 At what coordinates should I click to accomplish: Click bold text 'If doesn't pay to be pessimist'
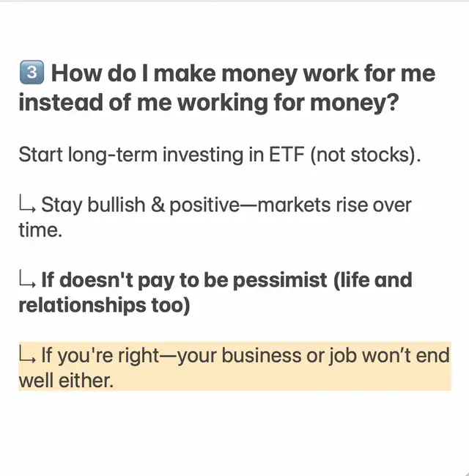[184, 280]
